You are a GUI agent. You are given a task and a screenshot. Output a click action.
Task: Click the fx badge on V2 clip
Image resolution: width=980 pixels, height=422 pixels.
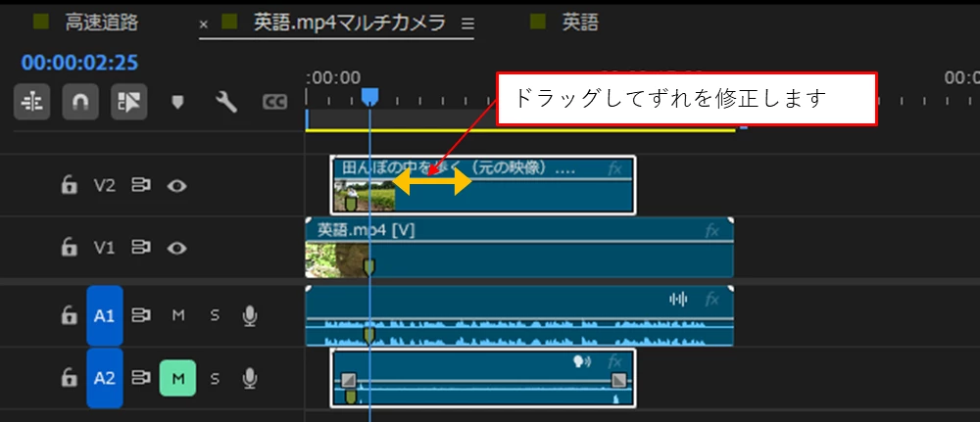(x=614, y=168)
